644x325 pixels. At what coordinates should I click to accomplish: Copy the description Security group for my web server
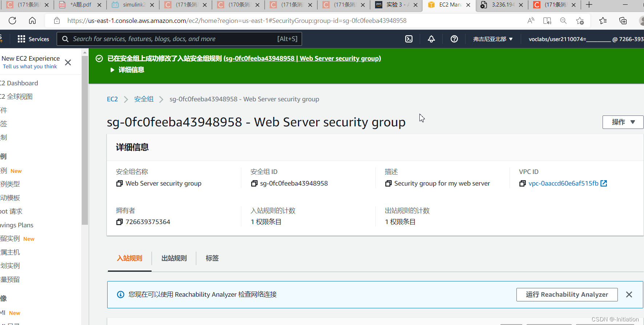pos(388,183)
